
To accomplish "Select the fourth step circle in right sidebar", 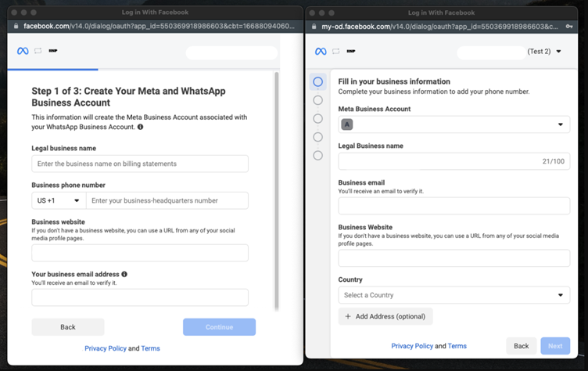I will (x=317, y=137).
